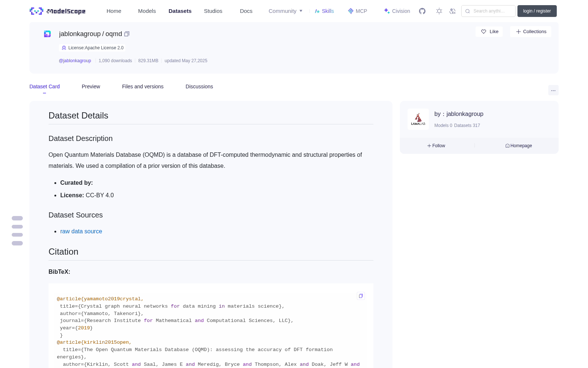This screenshot has width=588, height=368.
Task: Open jablonkagroup Homepage
Action: pos(519,146)
